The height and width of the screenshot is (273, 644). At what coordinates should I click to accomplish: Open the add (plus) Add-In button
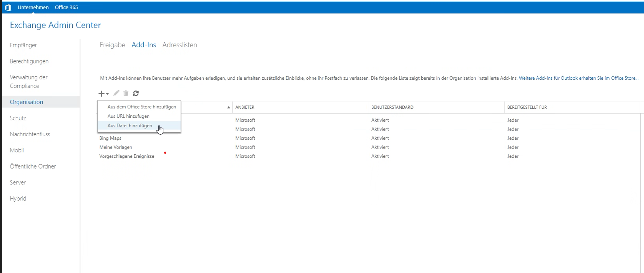click(101, 94)
